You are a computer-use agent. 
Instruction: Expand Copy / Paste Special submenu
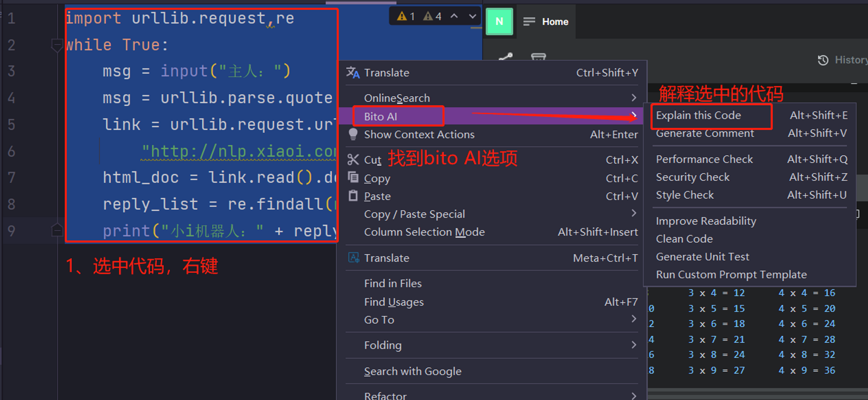492,214
